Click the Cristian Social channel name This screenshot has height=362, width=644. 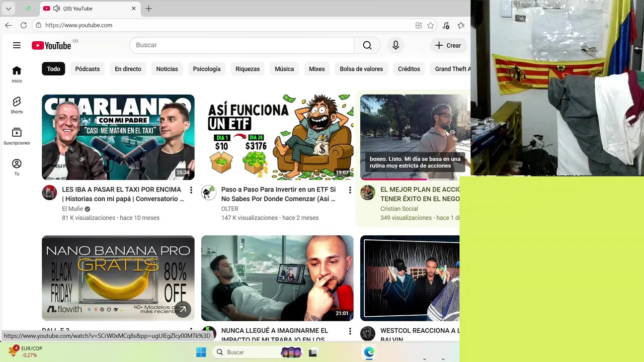[399, 209]
